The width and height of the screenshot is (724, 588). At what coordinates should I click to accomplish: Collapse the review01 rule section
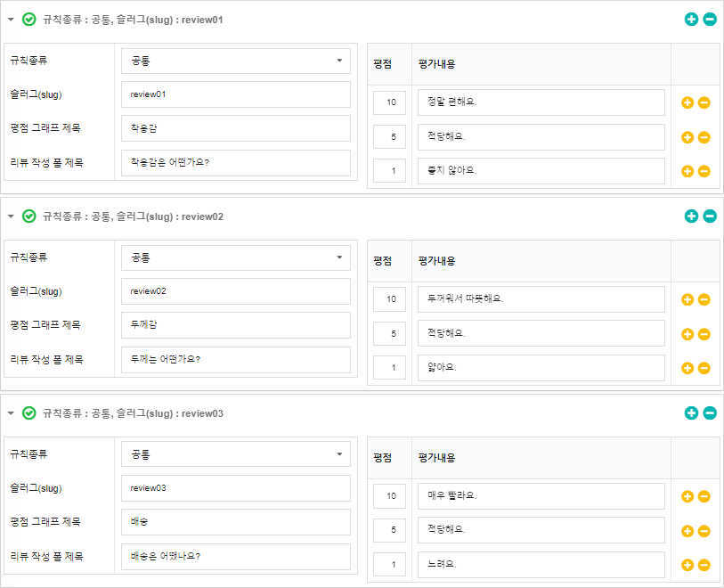coord(11,19)
